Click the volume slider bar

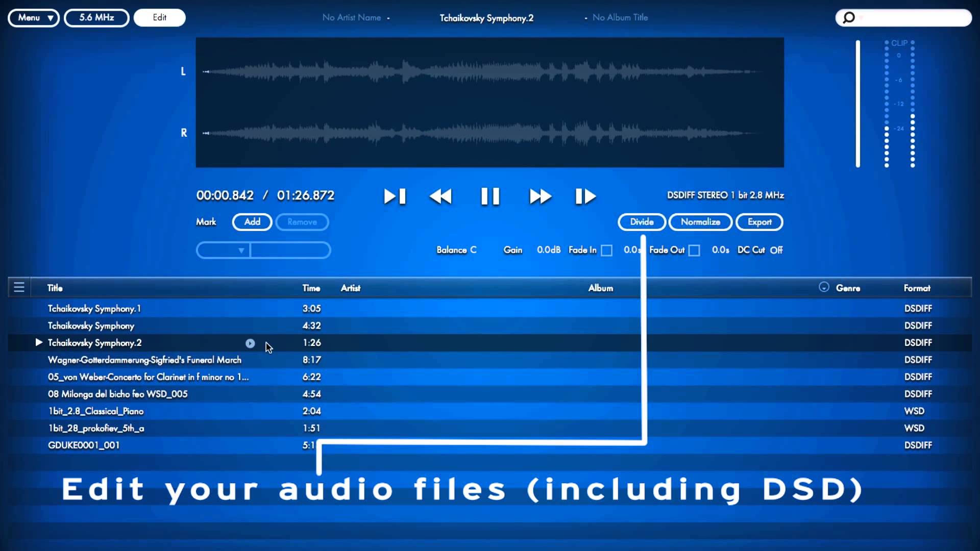pyautogui.click(x=858, y=104)
